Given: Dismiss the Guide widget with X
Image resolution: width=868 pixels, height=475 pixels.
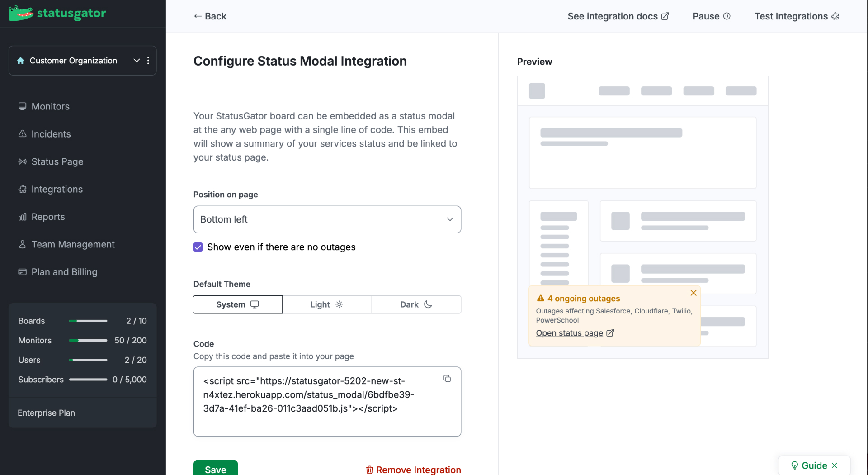Looking at the screenshot, I should tap(835, 465).
